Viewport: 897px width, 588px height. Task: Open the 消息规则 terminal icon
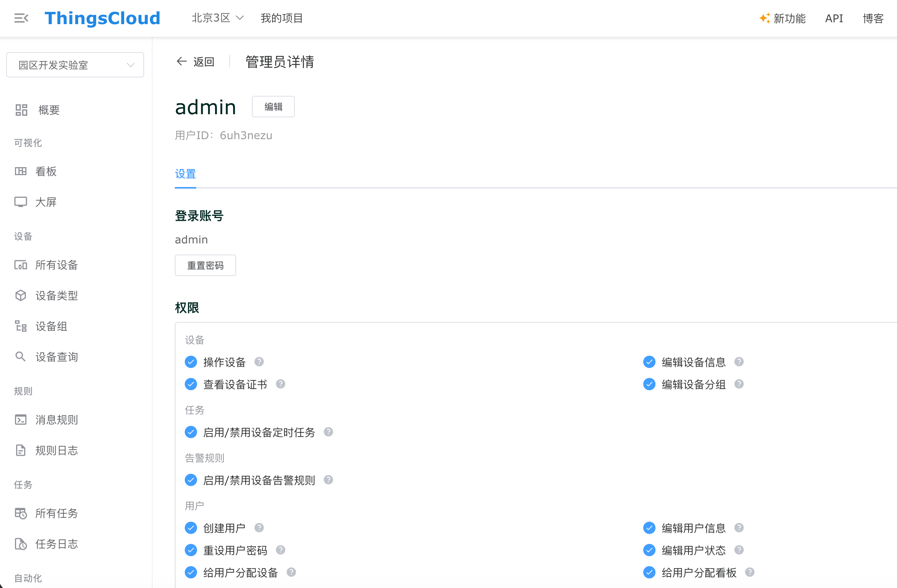[x=21, y=420]
